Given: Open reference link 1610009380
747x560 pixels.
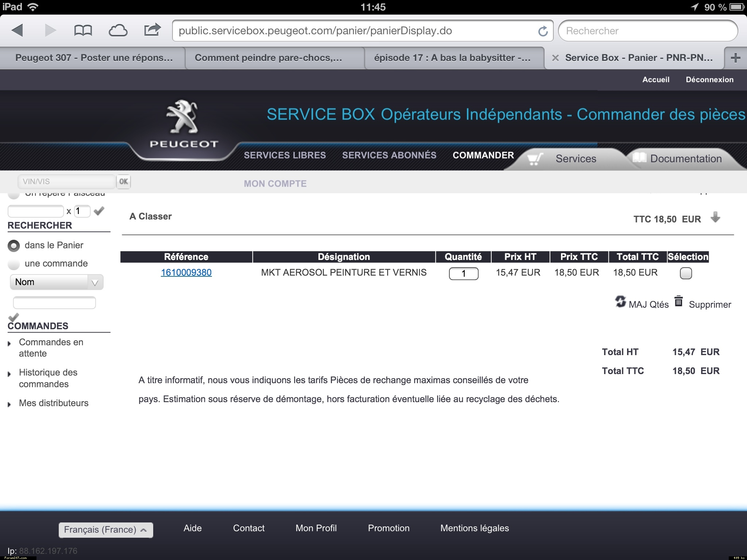Looking at the screenshot, I should click(186, 273).
